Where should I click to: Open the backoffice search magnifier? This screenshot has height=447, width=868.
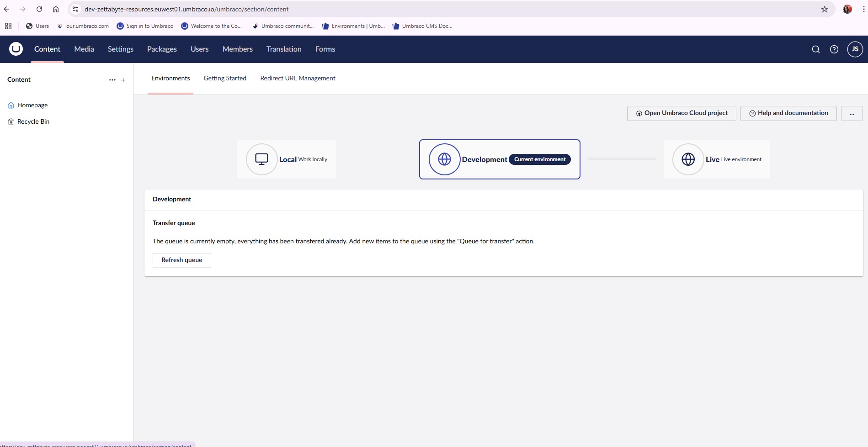click(x=815, y=49)
